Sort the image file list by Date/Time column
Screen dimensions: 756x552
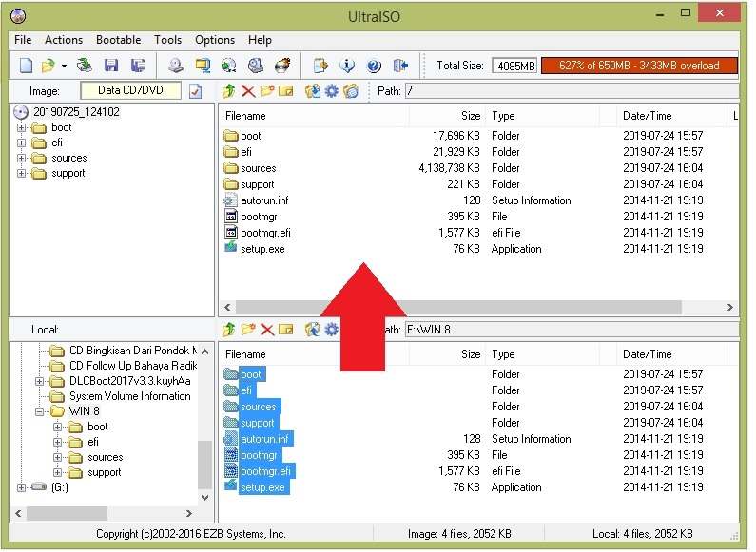point(672,116)
